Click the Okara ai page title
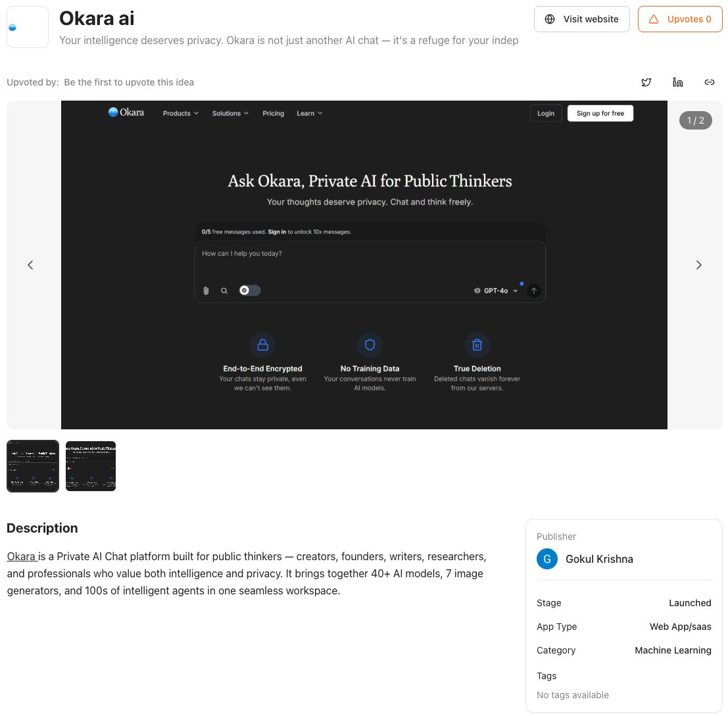Image resolution: width=728 pixels, height=716 pixels. coord(97,18)
